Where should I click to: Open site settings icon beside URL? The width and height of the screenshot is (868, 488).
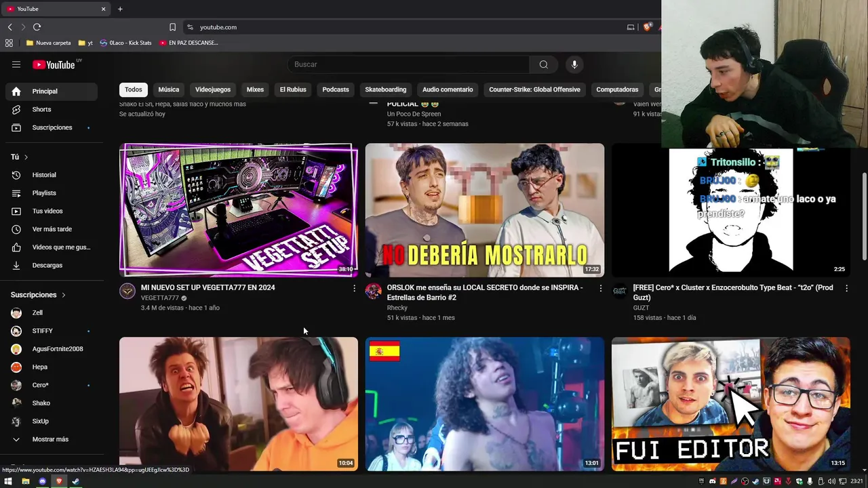(x=190, y=27)
